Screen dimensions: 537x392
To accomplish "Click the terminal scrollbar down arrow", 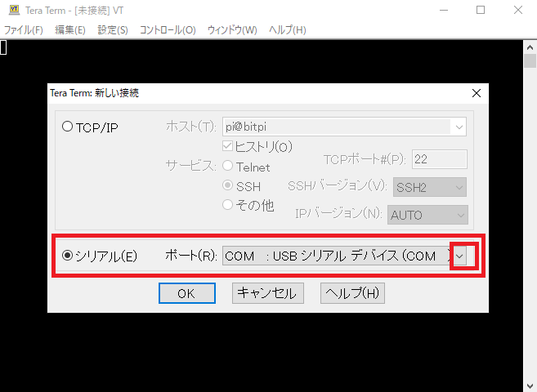I will point(530,385).
